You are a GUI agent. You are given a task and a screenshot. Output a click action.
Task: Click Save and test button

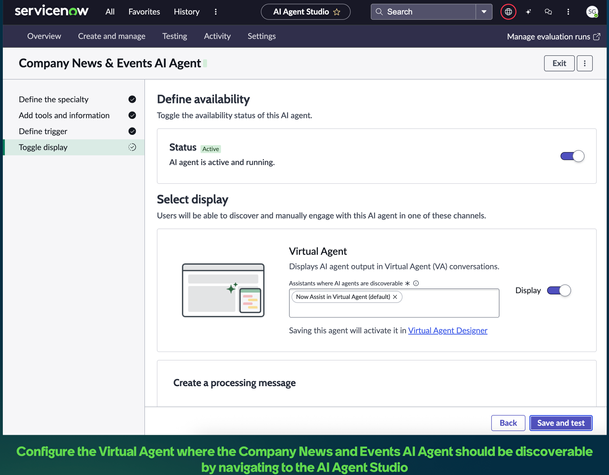click(561, 423)
